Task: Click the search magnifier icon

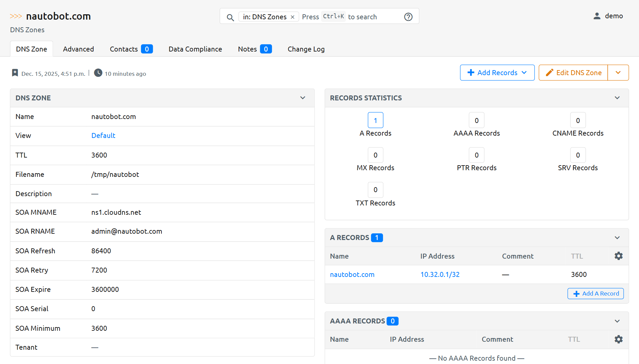Action: pyautogui.click(x=230, y=17)
